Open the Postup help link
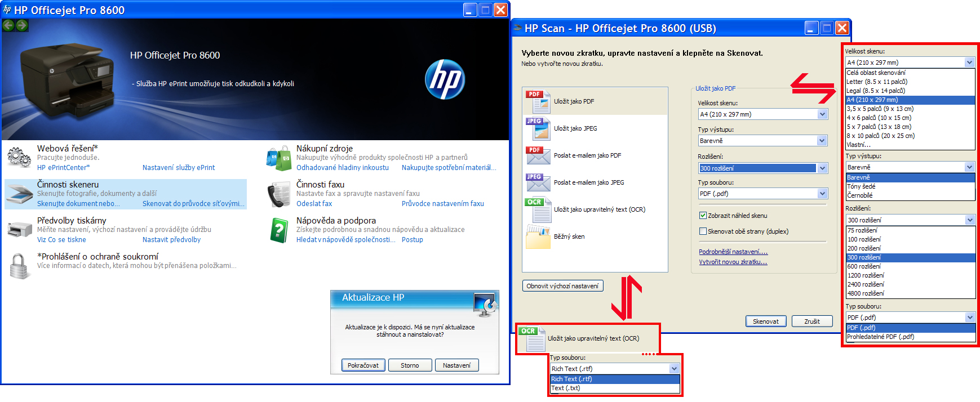 pyautogui.click(x=413, y=240)
